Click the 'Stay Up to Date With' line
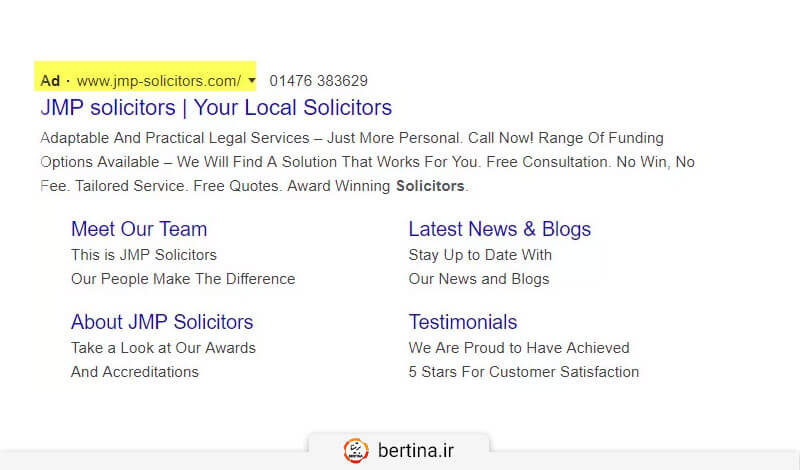 (480, 255)
